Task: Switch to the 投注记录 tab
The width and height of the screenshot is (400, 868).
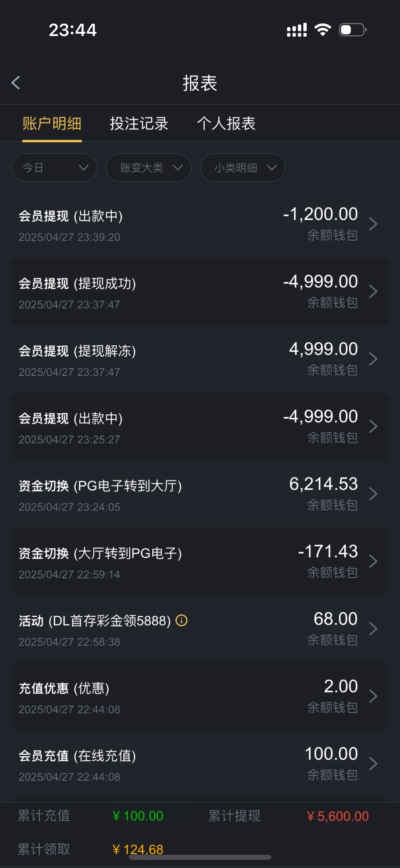Action: (x=139, y=123)
